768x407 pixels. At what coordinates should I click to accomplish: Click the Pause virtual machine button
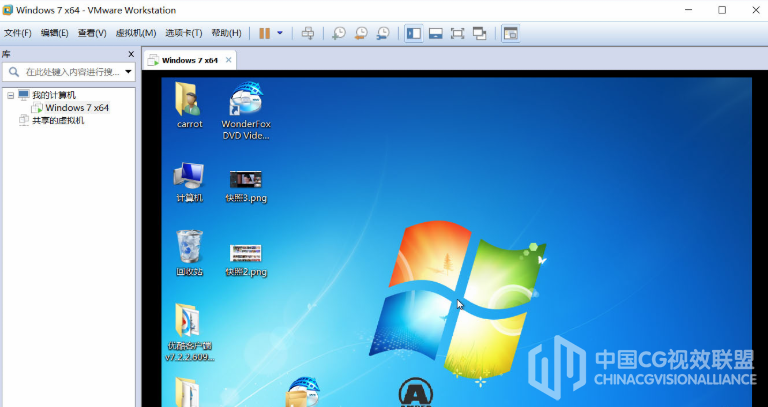(x=264, y=33)
